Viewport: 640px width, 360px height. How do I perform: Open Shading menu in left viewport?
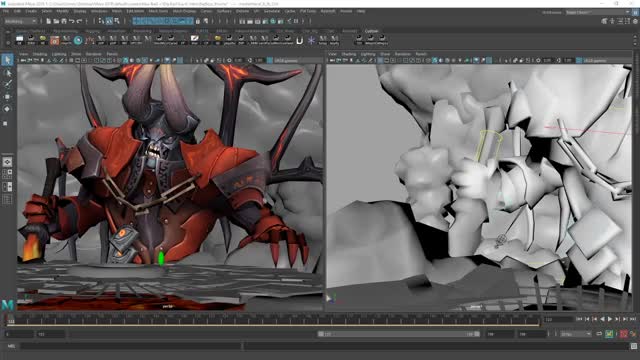40,54
